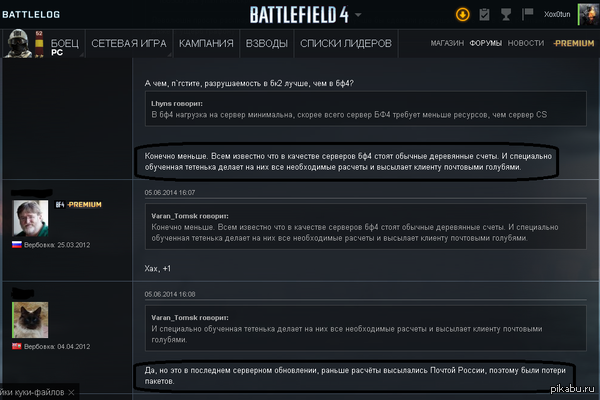Click the cat avatar of second poster
This screenshot has height=400, width=600.
[x=29, y=320]
